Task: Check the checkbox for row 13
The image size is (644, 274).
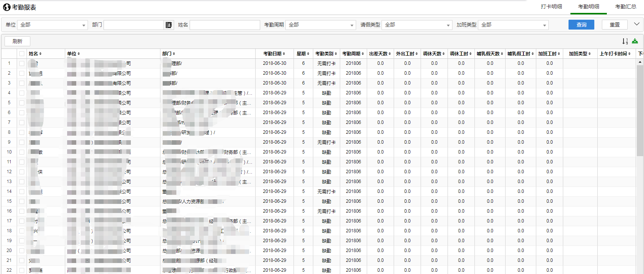Action: click(22, 182)
